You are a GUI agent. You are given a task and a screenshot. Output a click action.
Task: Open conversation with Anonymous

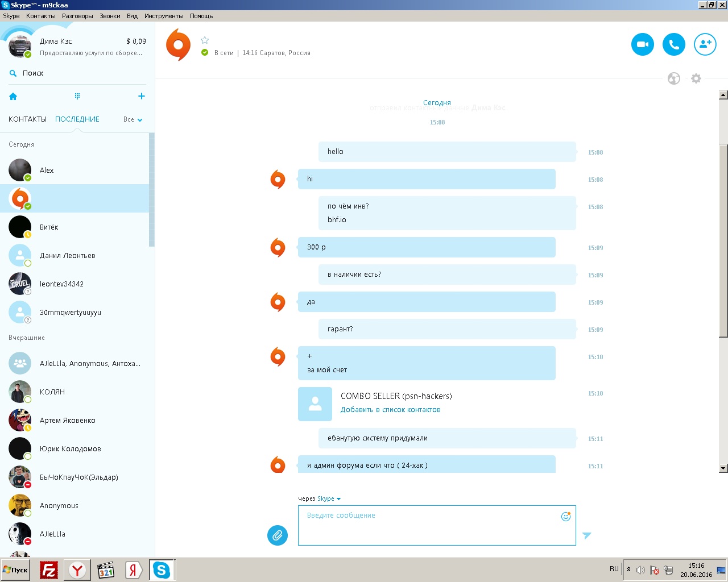tap(75, 505)
